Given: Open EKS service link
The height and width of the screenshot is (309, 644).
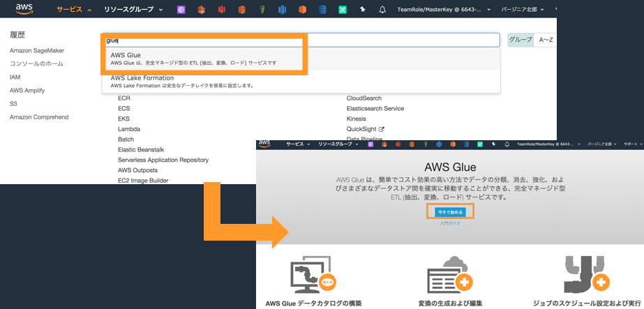Looking at the screenshot, I should [x=123, y=119].
